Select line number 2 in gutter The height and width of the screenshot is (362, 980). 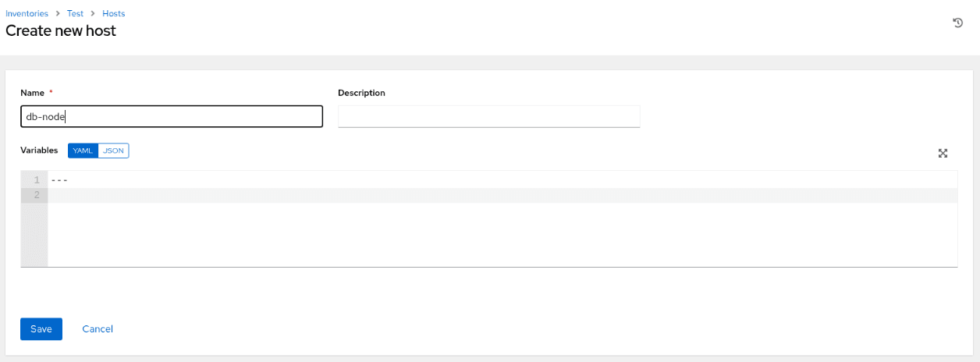click(34, 195)
